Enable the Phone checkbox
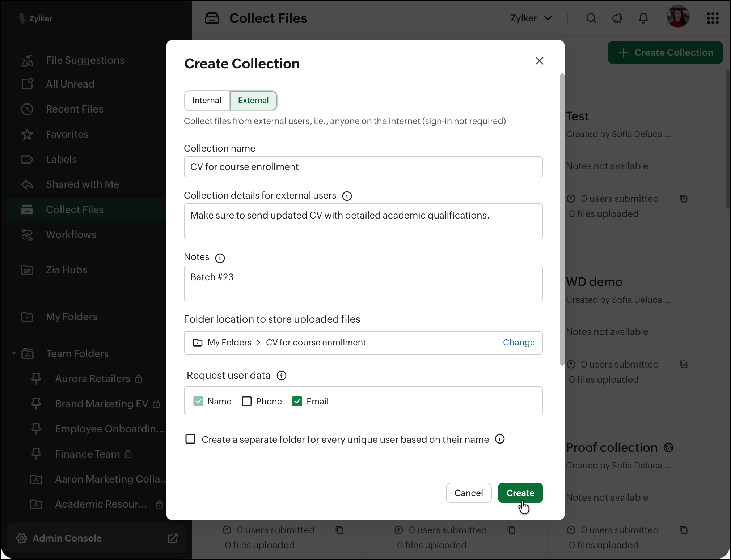This screenshot has height=560, width=731. pos(247,401)
